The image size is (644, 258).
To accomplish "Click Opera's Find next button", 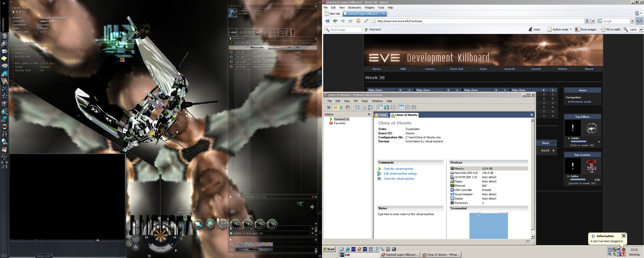I will click(373, 29).
